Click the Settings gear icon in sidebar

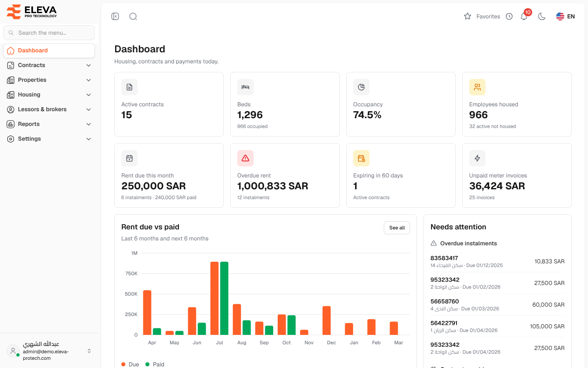click(11, 139)
